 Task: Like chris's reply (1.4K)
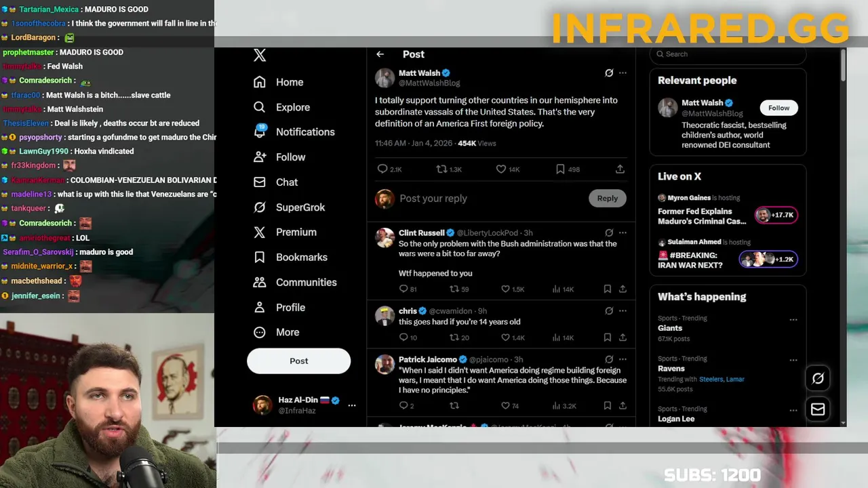click(505, 337)
